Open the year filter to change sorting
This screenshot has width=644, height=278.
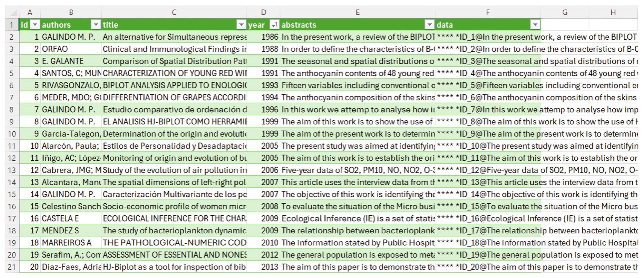(275, 24)
